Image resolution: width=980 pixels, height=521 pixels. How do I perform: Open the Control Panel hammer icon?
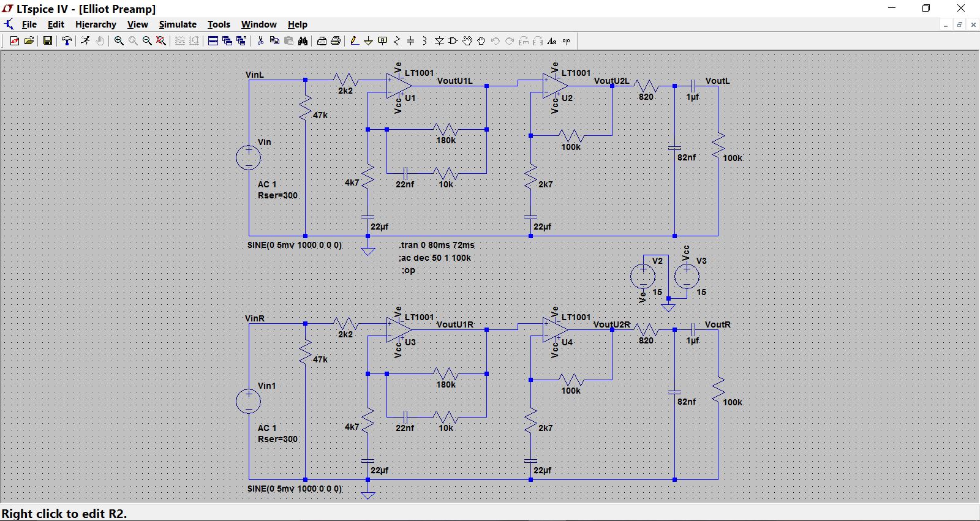(67, 41)
